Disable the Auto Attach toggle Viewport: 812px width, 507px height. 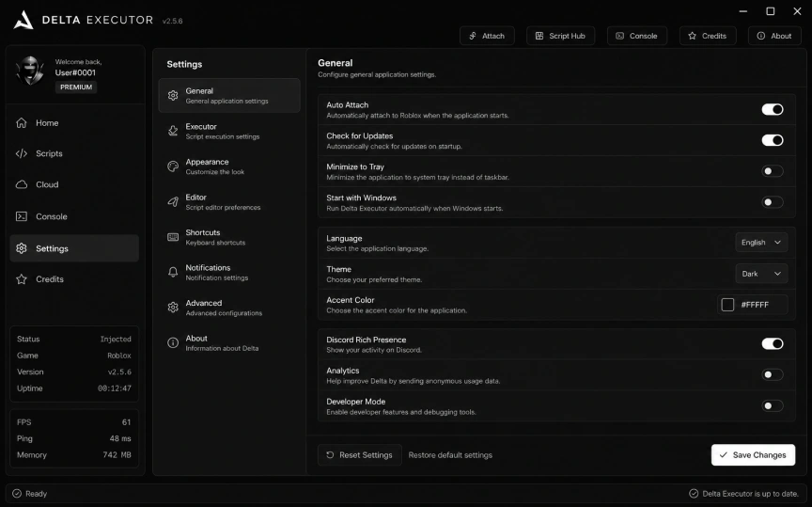point(773,109)
